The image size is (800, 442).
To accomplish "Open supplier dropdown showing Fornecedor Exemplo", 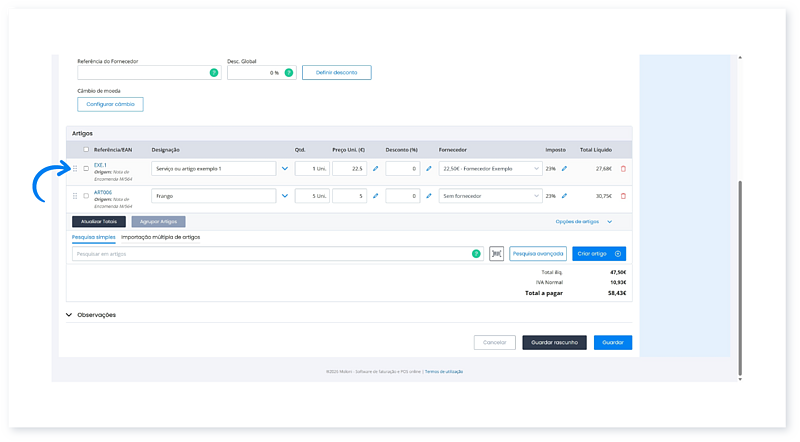I will tap(490, 168).
